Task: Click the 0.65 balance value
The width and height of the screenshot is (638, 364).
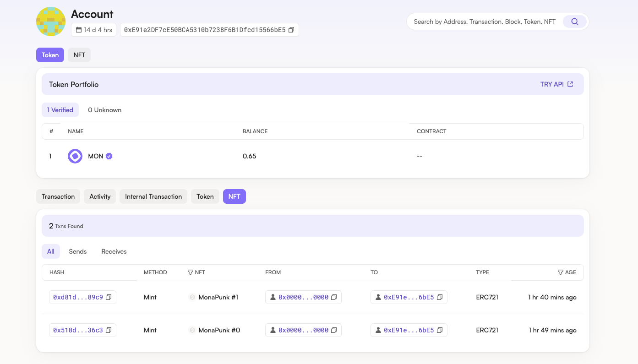Action: coord(249,156)
